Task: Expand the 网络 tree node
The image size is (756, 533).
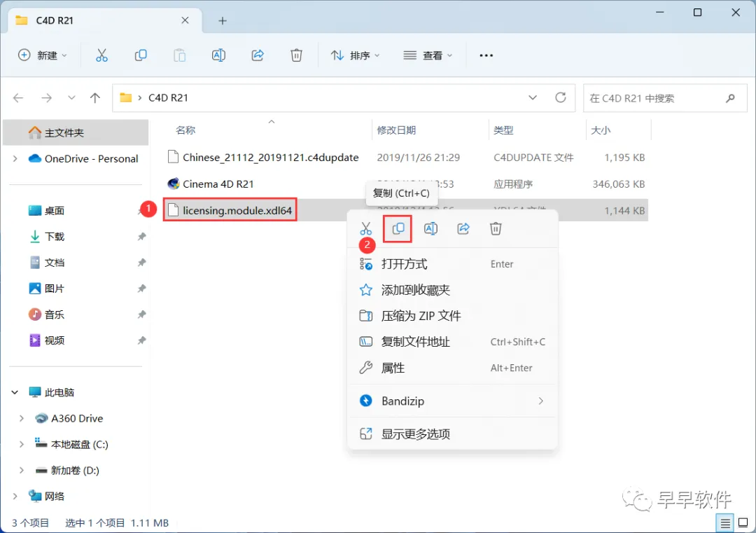Action: (x=15, y=497)
